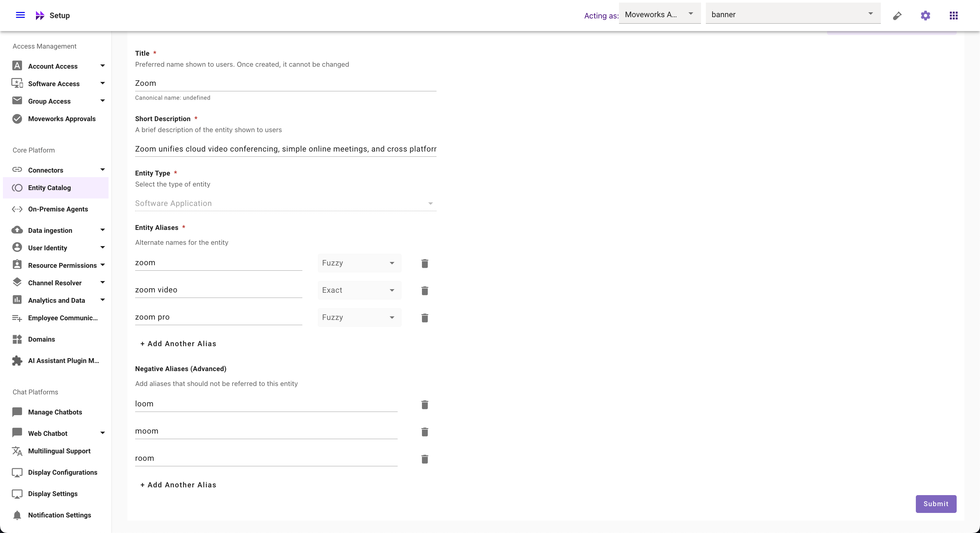Add another entity alias
Viewport: 980px width, 533px height.
point(178,344)
